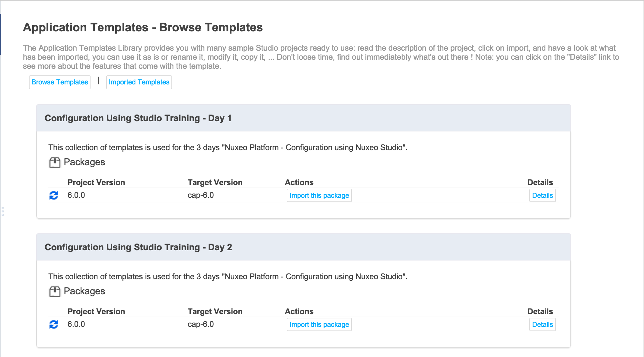Click the Packages label under Day 2
This screenshot has width=644, height=357.
(84, 291)
